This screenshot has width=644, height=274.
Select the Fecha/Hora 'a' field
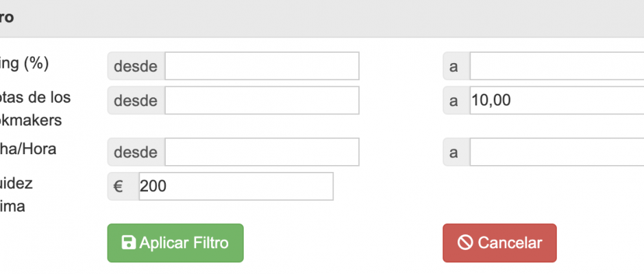[557, 152]
